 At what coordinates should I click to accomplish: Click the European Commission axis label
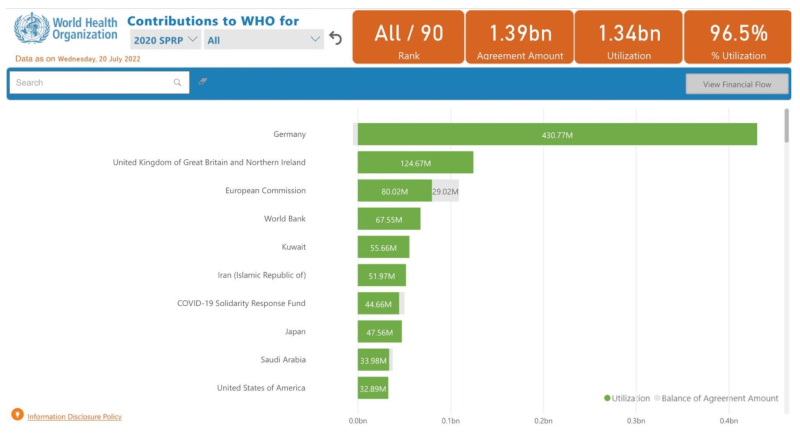click(x=265, y=190)
